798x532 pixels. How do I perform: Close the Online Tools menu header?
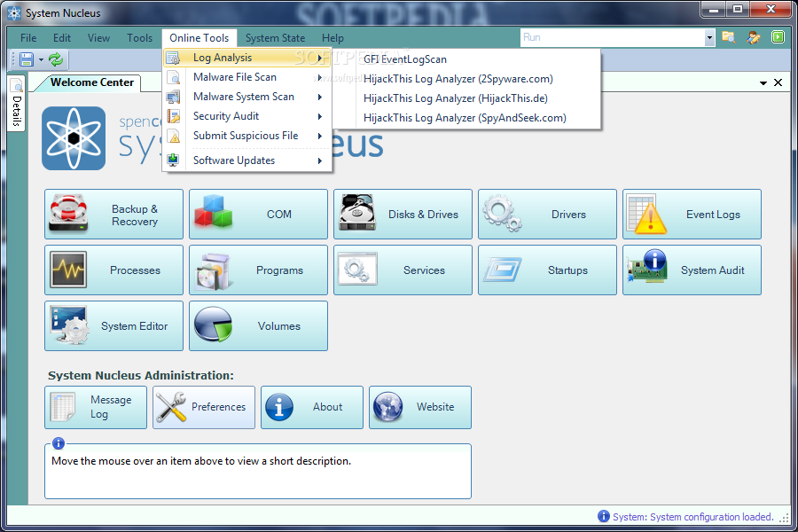(199, 37)
